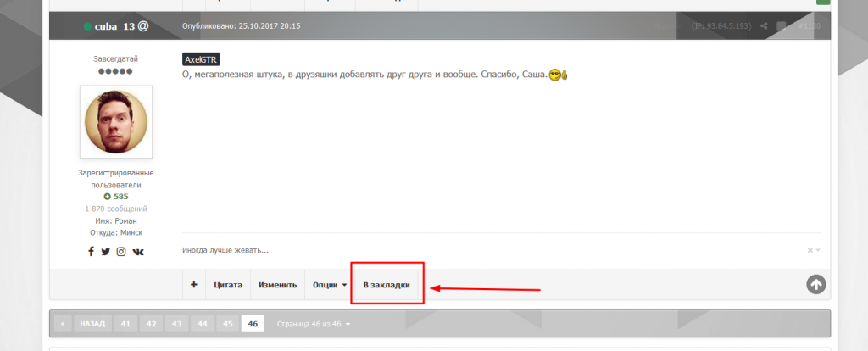
Task: Go to page 43
Action: [176, 324]
